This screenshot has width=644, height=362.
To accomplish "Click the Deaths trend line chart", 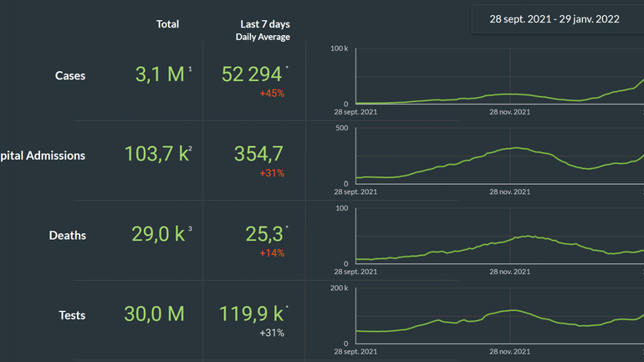I will pos(498,240).
